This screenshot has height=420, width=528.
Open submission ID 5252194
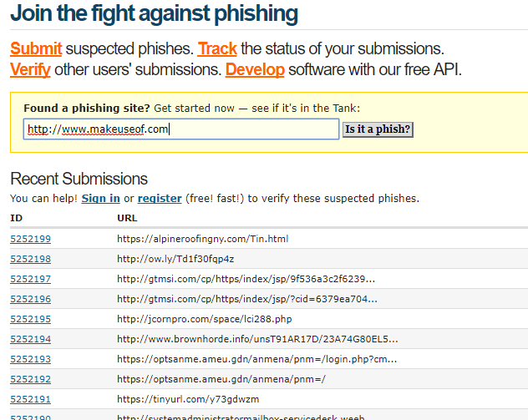tap(30, 339)
